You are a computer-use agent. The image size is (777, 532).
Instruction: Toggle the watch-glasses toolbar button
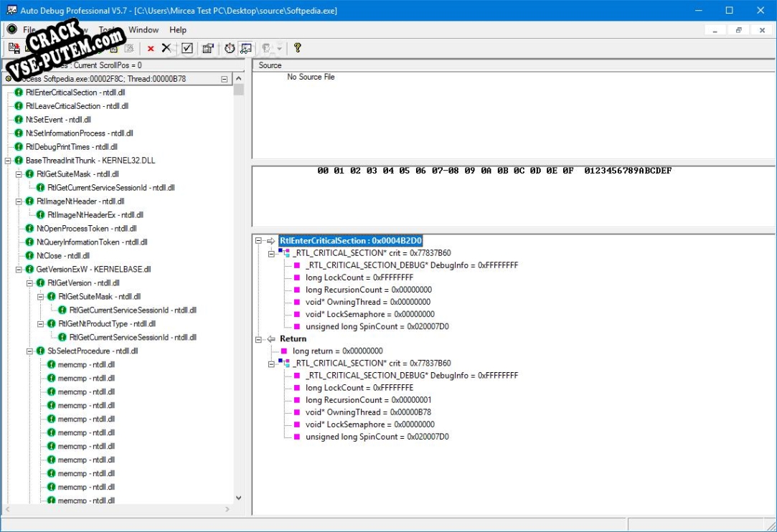point(246,48)
